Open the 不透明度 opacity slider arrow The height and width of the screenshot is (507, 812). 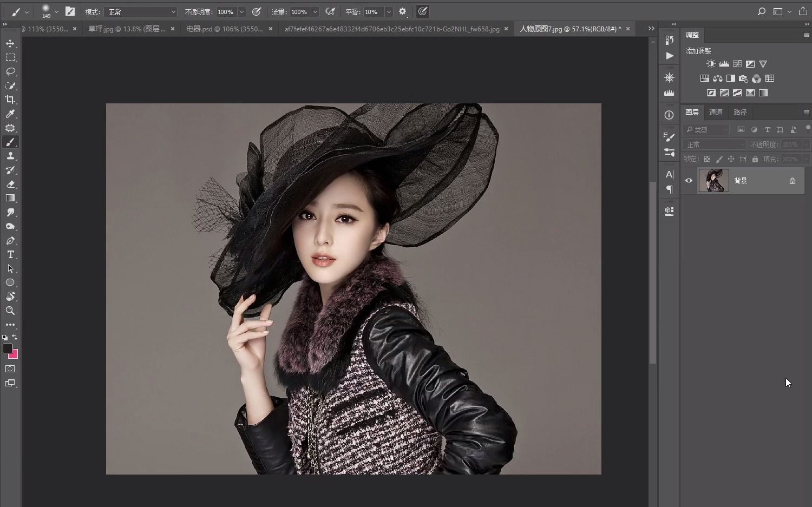click(241, 12)
